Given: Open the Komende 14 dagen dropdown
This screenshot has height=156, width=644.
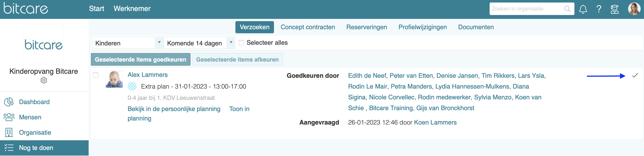Looking at the screenshot, I should (x=199, y=43).
